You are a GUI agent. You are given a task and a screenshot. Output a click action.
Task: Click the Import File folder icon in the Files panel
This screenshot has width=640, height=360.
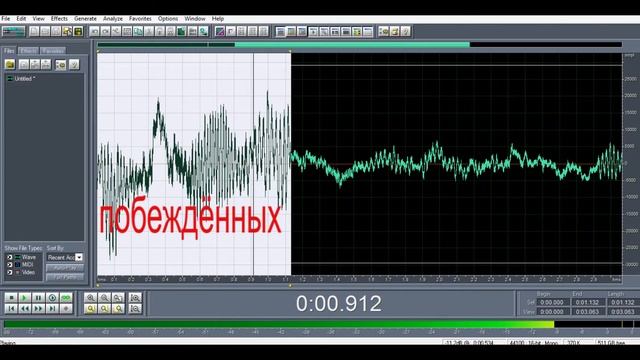point(10,64)
